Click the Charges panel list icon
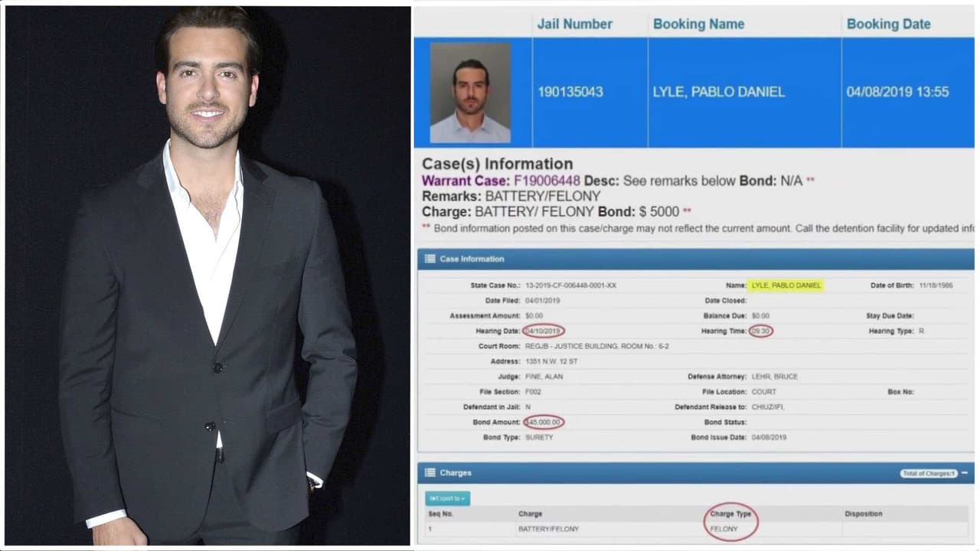This screenshot has width=980, height=551. coord(430,473)
